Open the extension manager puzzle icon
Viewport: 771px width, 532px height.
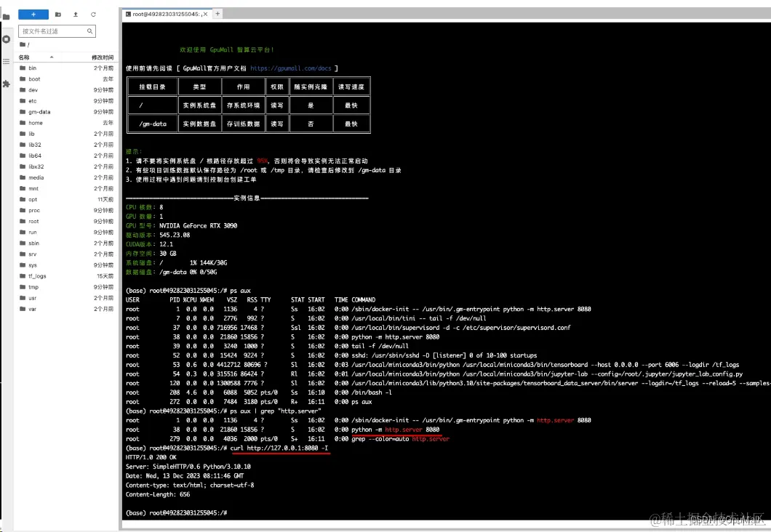click(6, 84)
